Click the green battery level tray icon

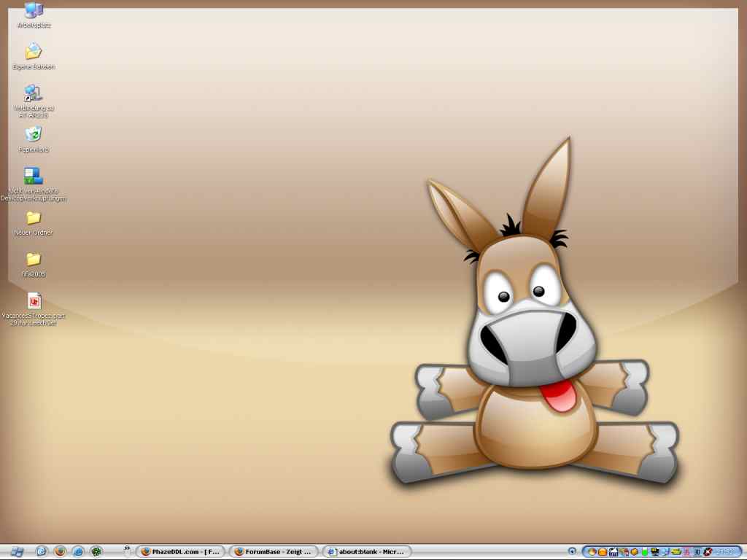(x=645, y=552)
